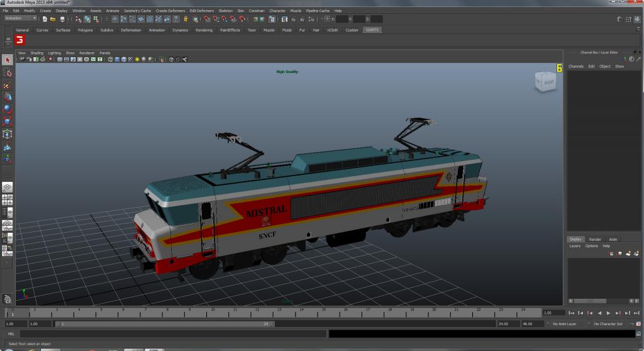644x351 pixels.
Task: Open Options menu in Layer Editor
Action: (x=591, y=246)
